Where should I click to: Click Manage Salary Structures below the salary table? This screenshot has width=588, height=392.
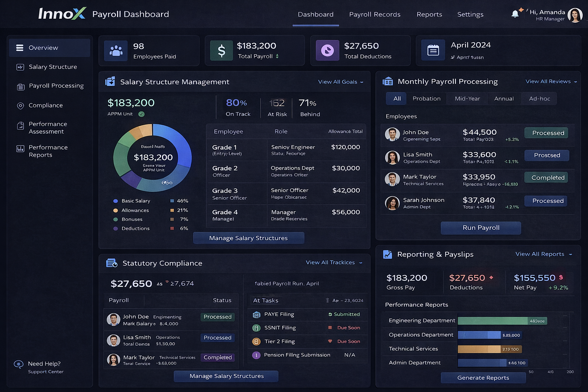(x=248, y=238)
